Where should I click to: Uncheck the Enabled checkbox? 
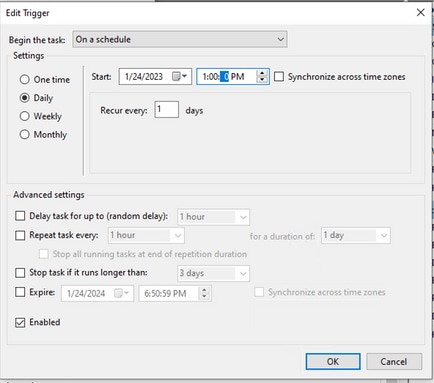coord(20,322)
